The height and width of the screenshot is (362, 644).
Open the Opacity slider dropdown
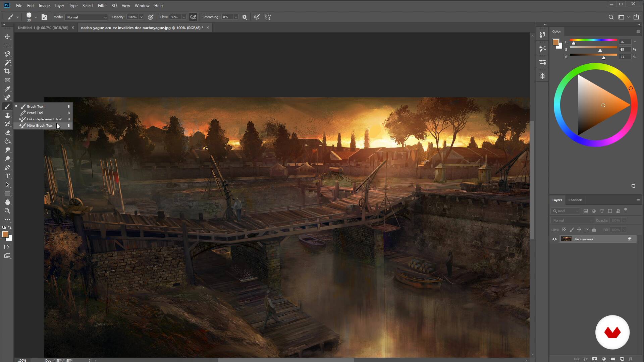(141, 17)
